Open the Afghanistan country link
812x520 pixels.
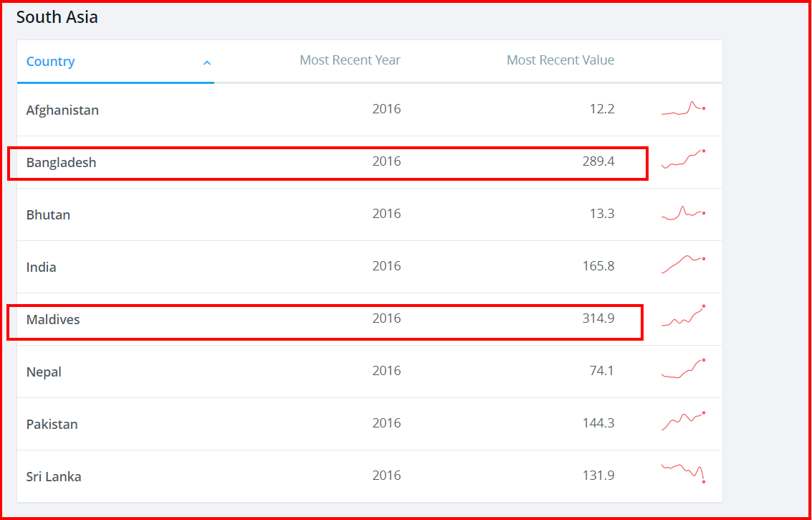[62, 110]
